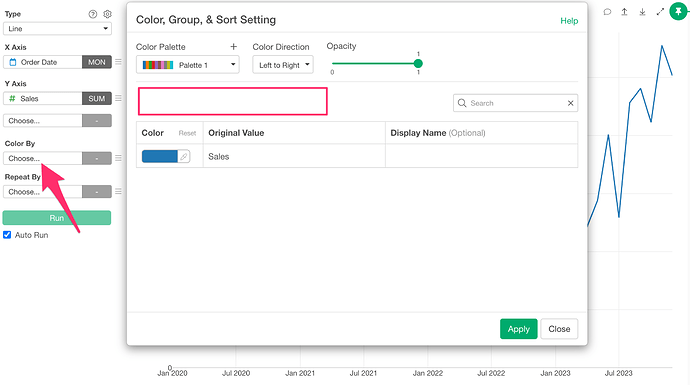Click the opacity slider handle
690x385 pixels.
418,63
